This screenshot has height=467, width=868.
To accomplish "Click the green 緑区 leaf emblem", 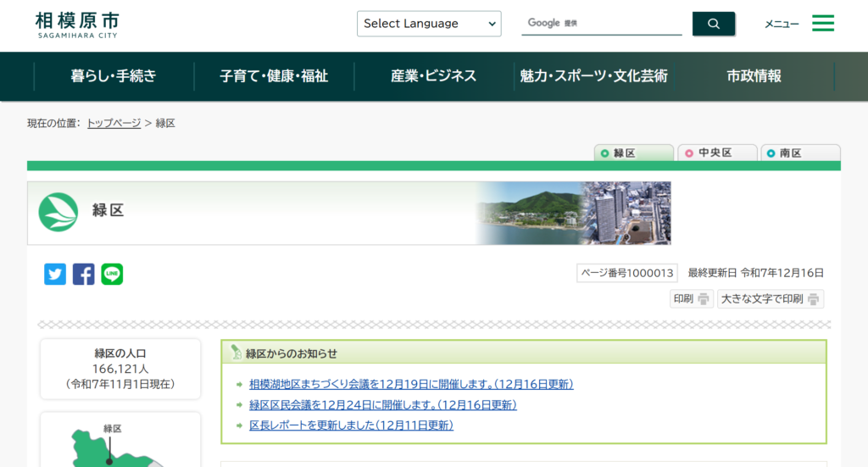I will [58, 213].
